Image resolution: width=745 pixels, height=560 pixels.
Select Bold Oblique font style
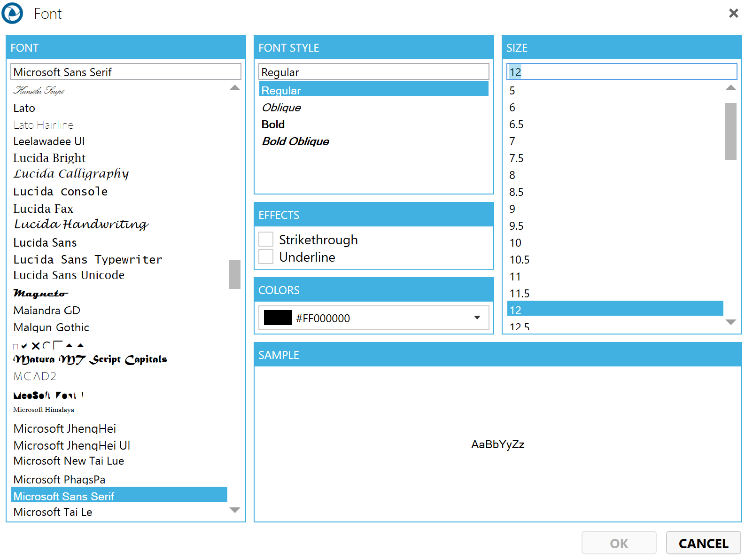(x=295, y=141)
